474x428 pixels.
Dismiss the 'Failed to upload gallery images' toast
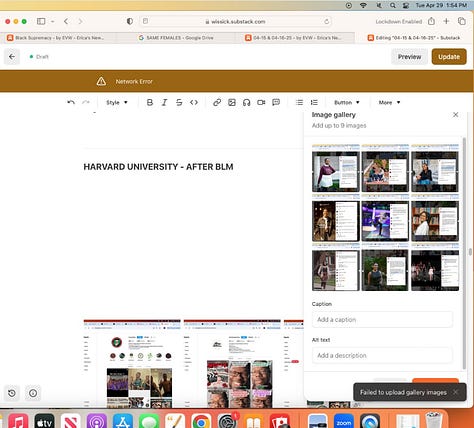point(455,392)
